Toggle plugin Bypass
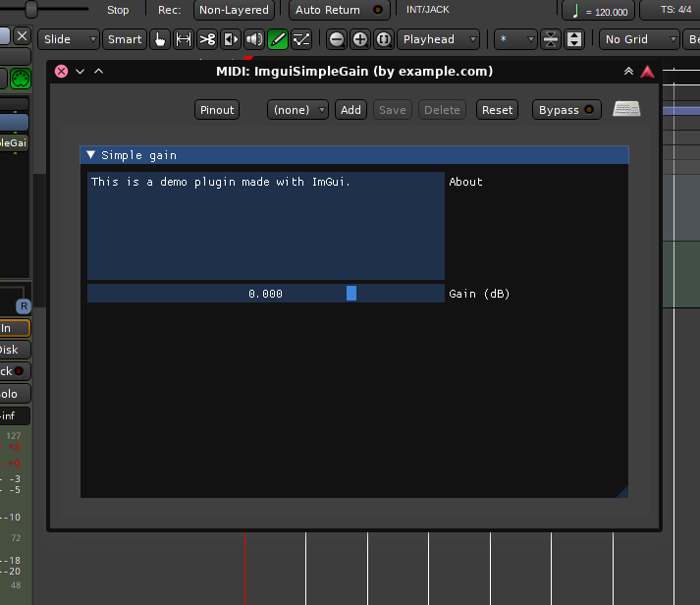This screenshot has height=605, width=700. coord(566,110)
